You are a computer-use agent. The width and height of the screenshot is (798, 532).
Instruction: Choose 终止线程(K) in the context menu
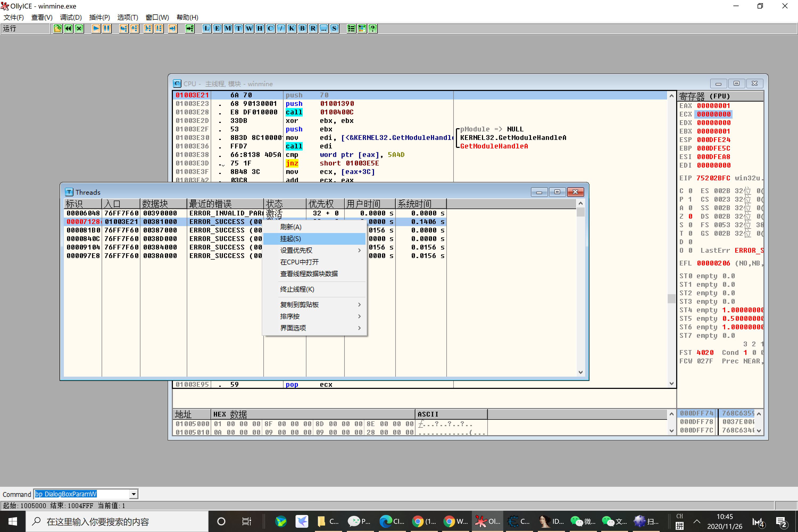(x=314, y=289)
